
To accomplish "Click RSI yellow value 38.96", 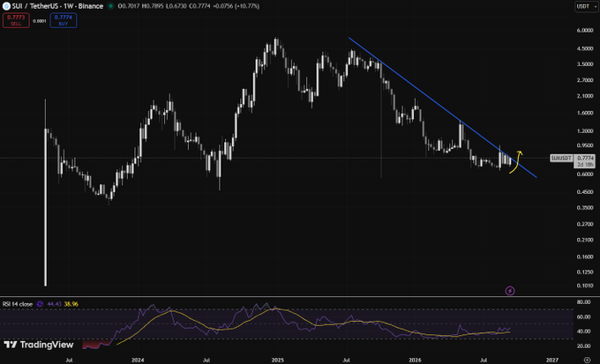I will click(x=71, y=304).
